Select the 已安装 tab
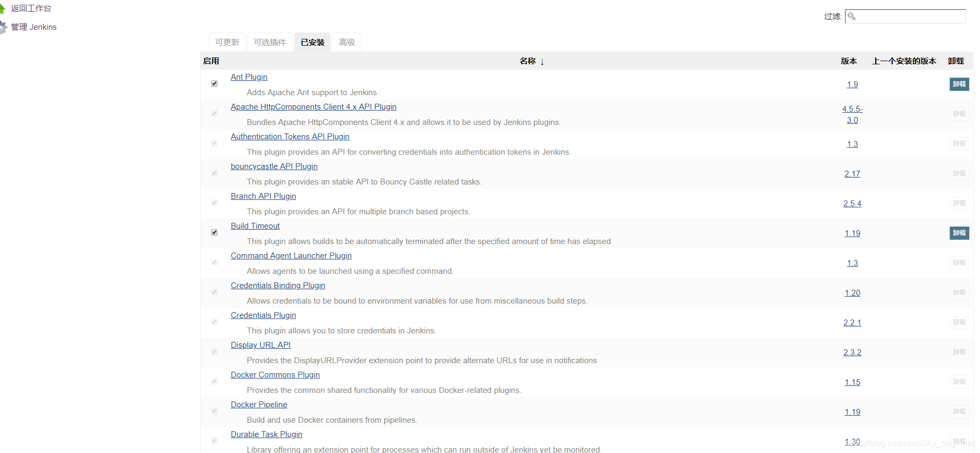Image resolution: width=980 pixels, height=453 pixels. pyautogui.click(x=312, y=43)
